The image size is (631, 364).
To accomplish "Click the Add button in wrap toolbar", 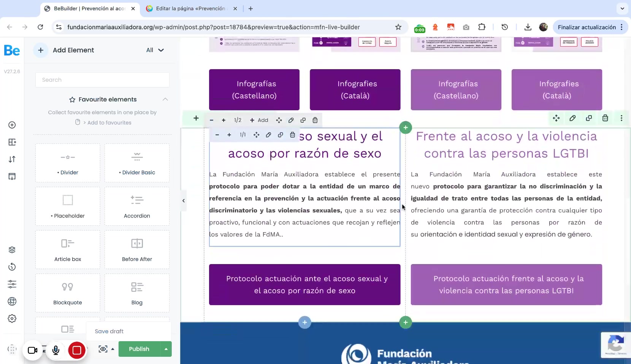I will (259, 120).
